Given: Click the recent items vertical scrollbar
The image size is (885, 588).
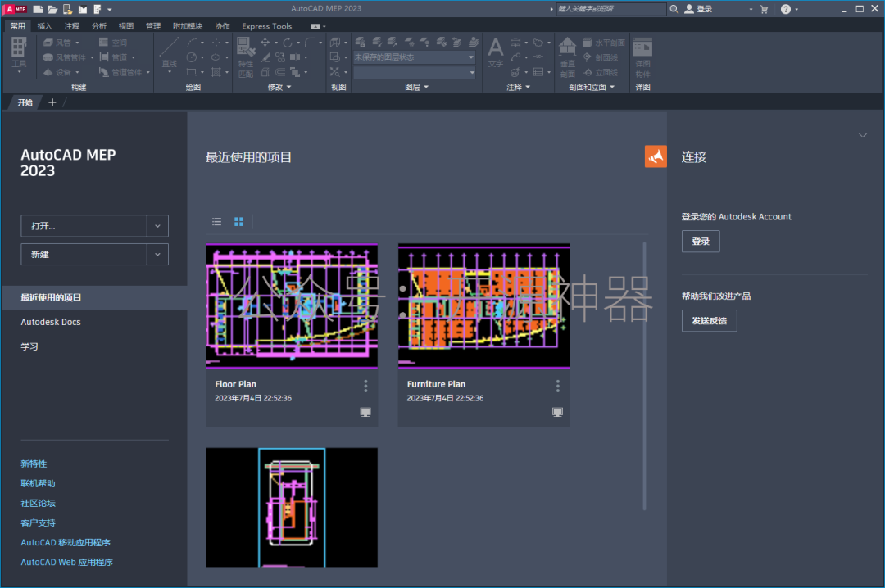Looking at the screenshot, I should pyautogui.click(x=645, y=377).
